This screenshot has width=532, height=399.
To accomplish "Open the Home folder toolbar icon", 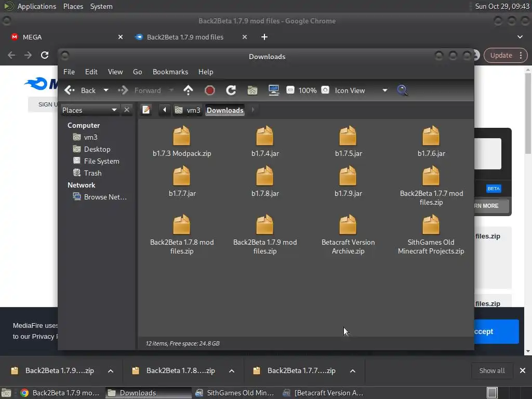I will tap(252, 90).
